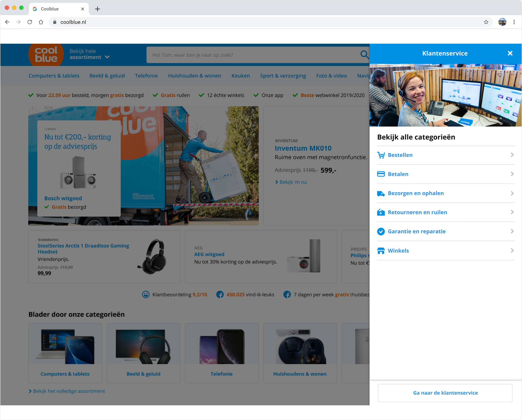Open the Huishouden & wonen menu
The image size is (522, 420).
coord(195,76)
